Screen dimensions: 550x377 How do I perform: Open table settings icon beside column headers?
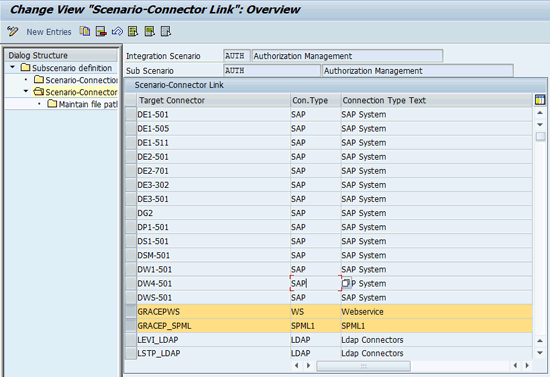[540, 100]
